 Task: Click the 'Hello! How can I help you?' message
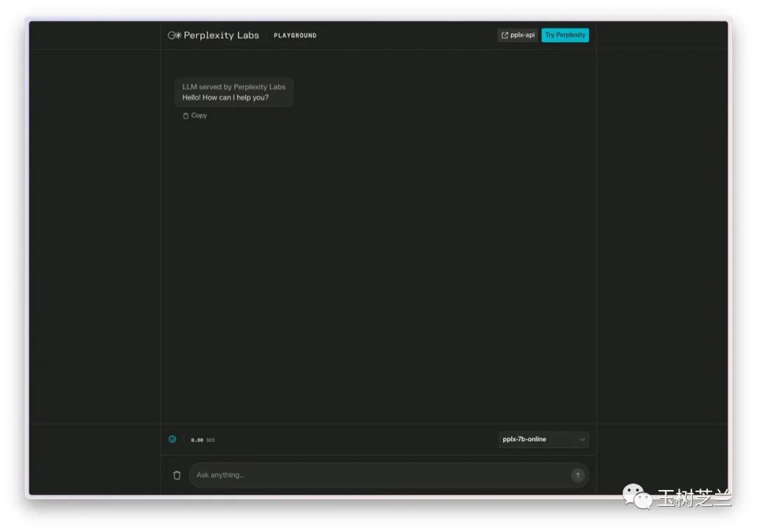[x=225, y=97]
